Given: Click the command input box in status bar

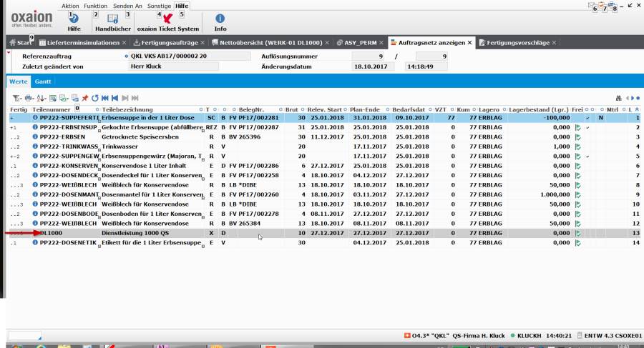Looking at the screenshot, I should pyautogui.click(x=24, y=336).
